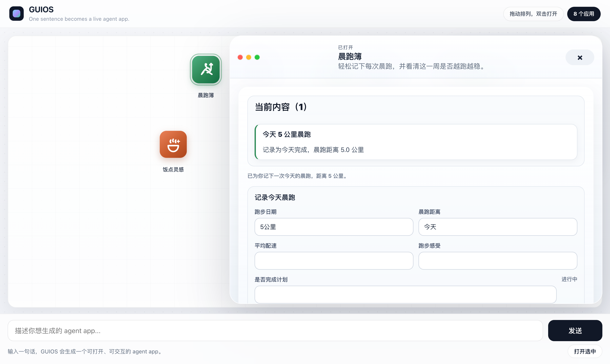Click the 记录今天晨跑 form heading
Viewport: 610px width, 364px height.
pyautogui.click(x=275, y=197)
